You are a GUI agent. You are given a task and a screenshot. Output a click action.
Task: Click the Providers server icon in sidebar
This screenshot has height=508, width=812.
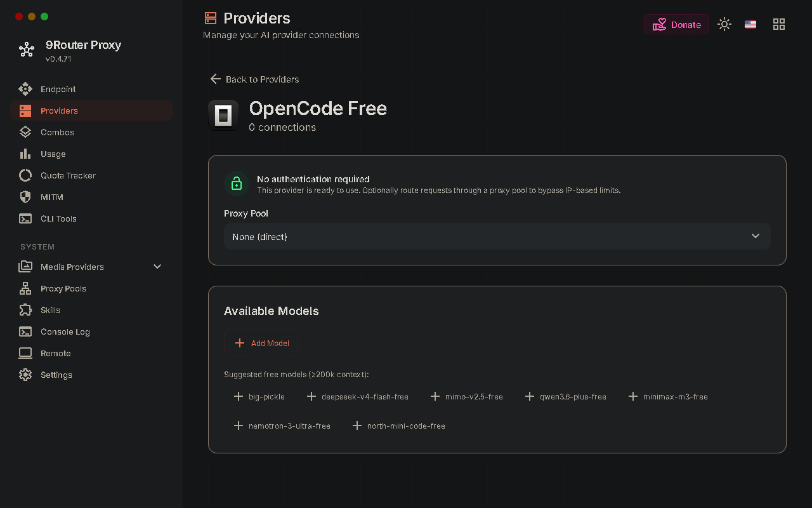pos(25,110)
